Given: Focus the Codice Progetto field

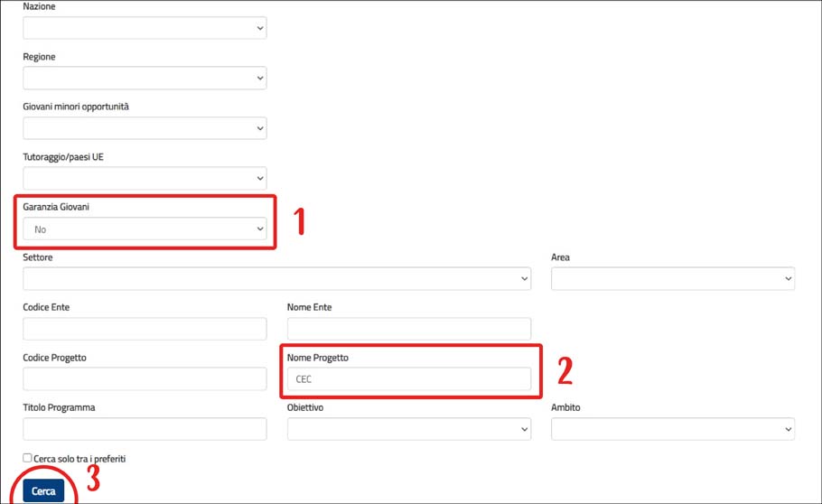Looking at the screenshot, I should tap(145, 378).
